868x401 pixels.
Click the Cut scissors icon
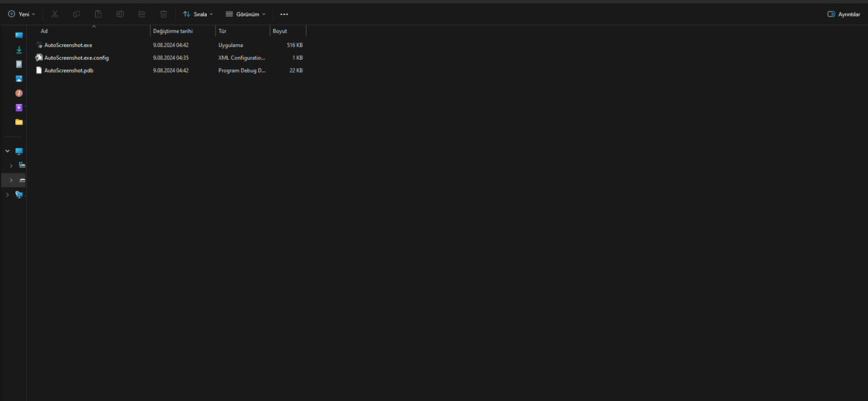55,14
